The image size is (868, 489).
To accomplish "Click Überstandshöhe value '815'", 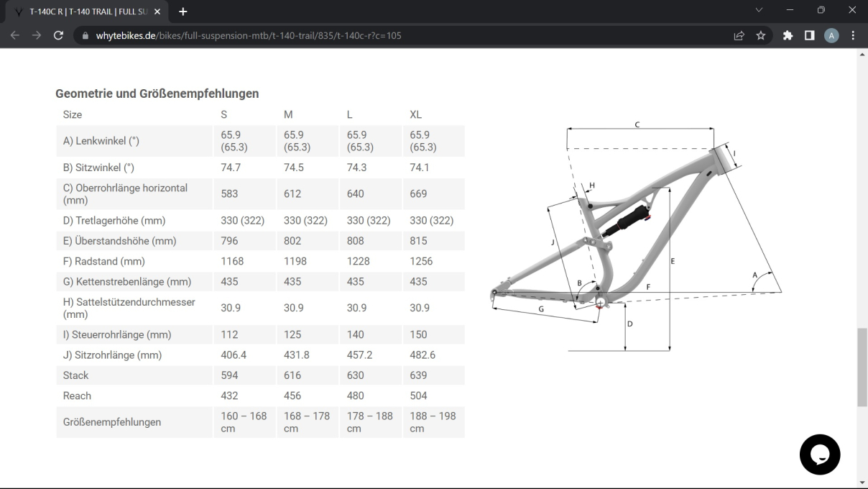I will click(418, 241).
